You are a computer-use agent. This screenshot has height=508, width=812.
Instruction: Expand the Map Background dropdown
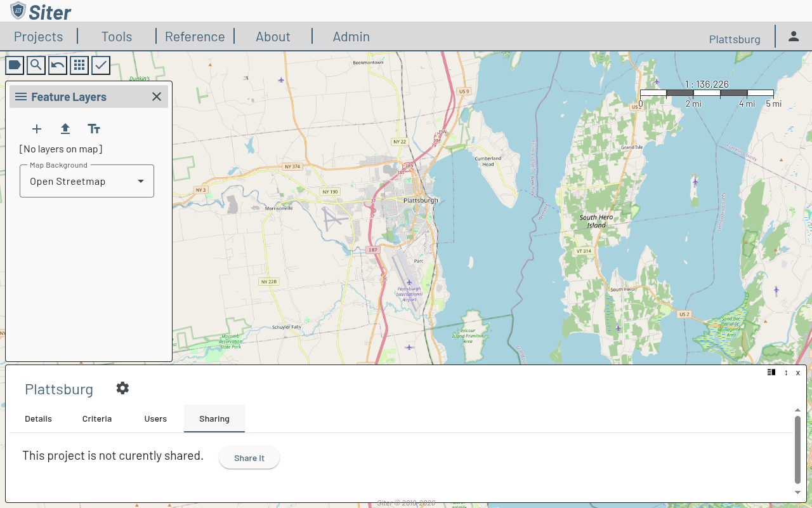pyautogui.click(x=87, y=181)
